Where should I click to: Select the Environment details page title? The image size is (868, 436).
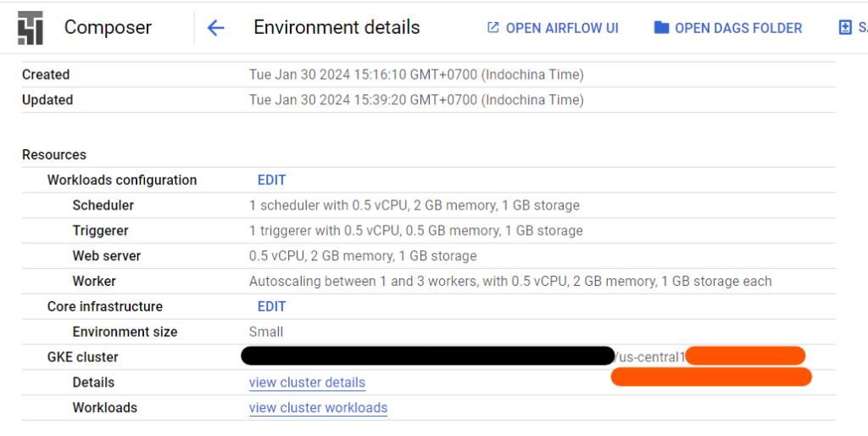point(337,27)
